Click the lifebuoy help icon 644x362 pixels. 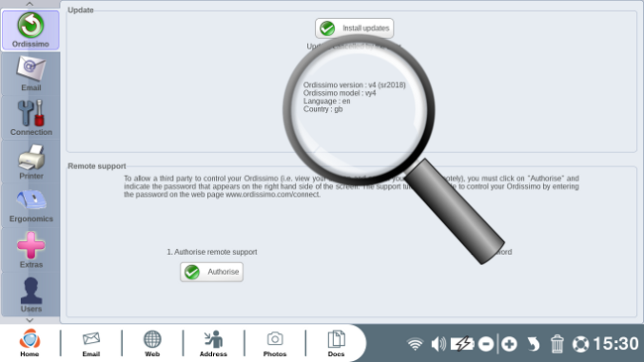pos(581,344)
